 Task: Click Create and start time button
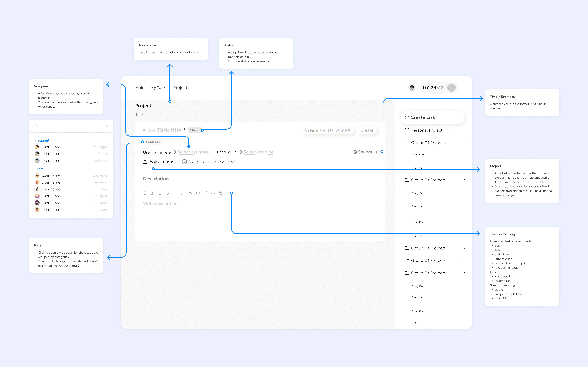[x=328, y=130]
